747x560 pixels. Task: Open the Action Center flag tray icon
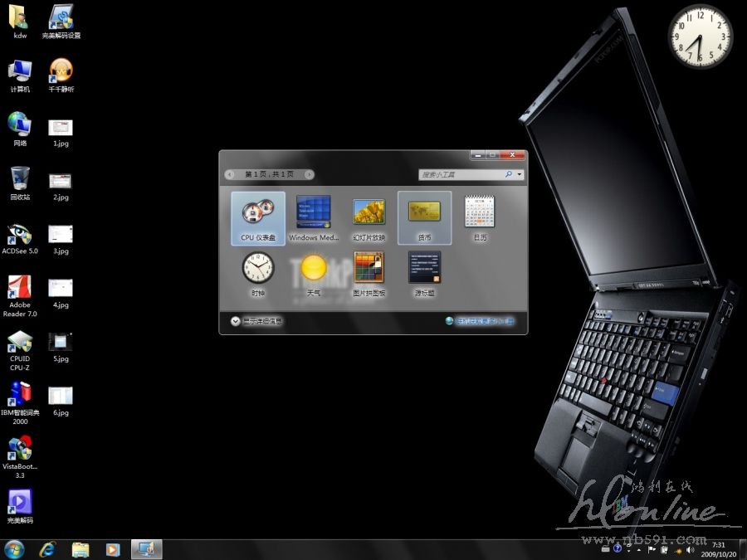pyautogui.click(x=652, y=549)
